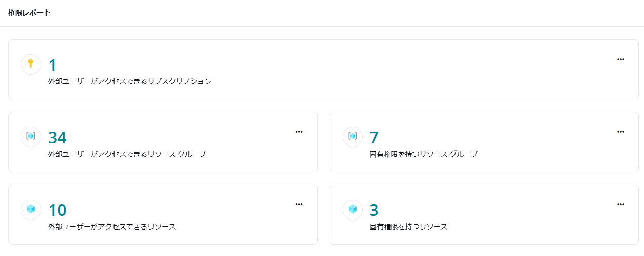This screenshot has height=256, width=644.
Task: Open the ellipsis menu on the 10 resources card
Action: pos(299,204)
